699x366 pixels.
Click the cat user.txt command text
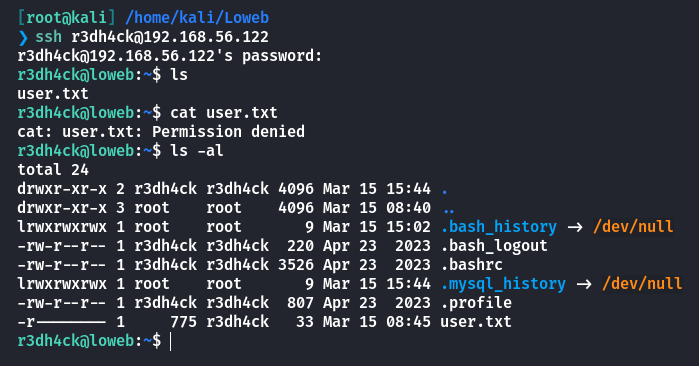(x=224, y=113)
